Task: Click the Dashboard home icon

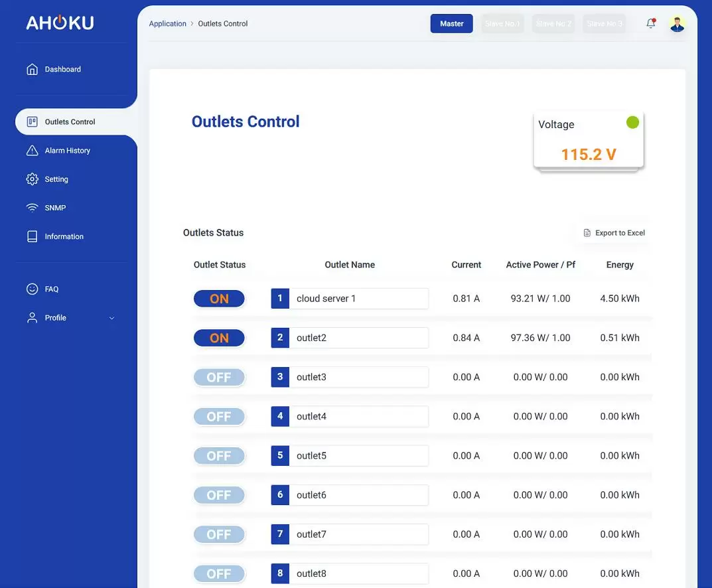Action: 32,69
